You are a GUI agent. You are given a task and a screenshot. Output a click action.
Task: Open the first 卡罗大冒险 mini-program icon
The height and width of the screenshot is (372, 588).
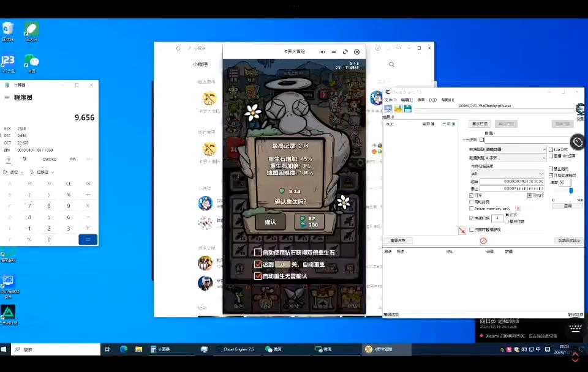coord(209,99)
